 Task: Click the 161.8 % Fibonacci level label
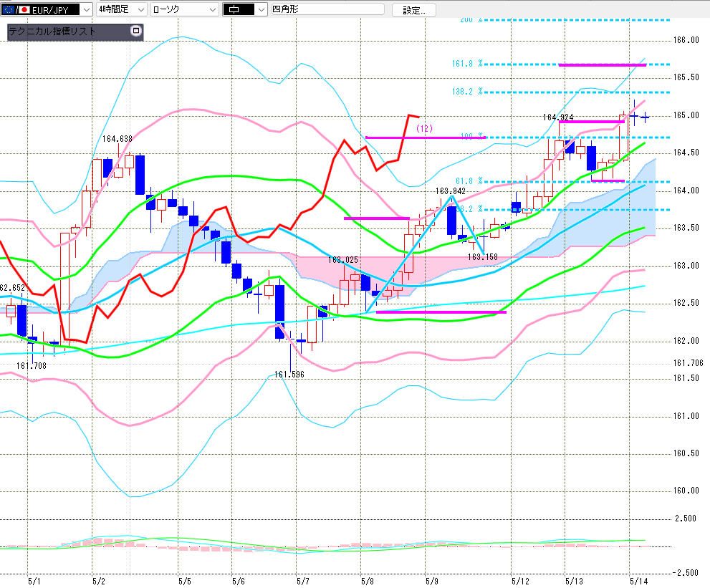[467, 64]
